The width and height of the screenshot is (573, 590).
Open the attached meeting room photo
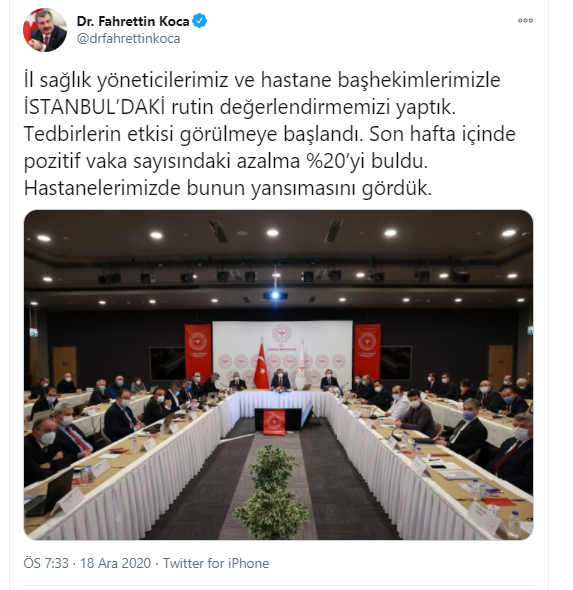coord(278,375)
